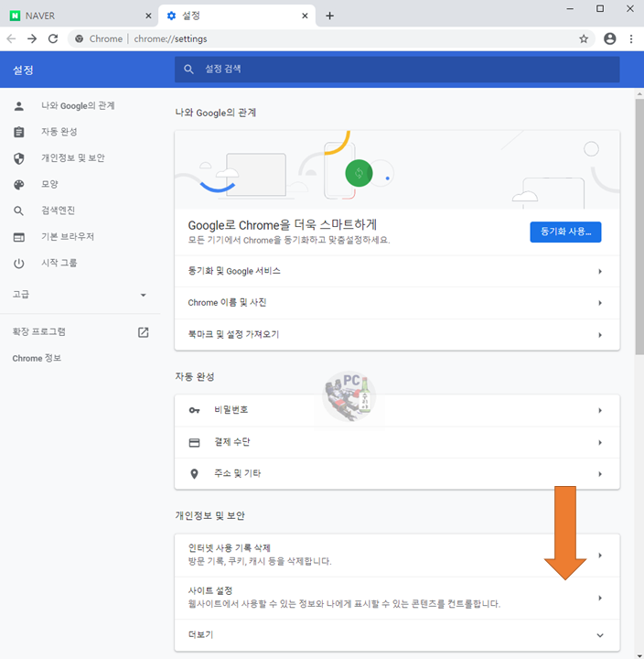644x659 pixels.
Task: Click the shield icon beside 개인정보 및 보안
Action: click(19, 158)
